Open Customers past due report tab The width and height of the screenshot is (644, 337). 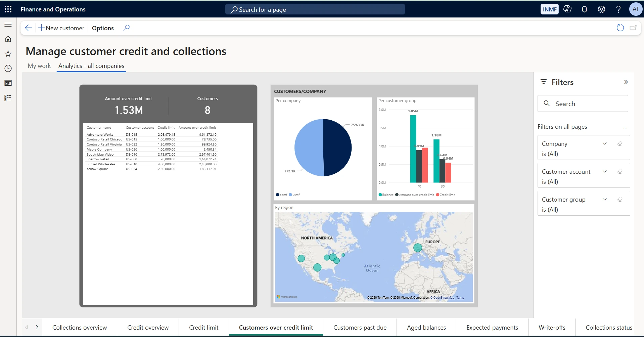(x=360, y=327)
